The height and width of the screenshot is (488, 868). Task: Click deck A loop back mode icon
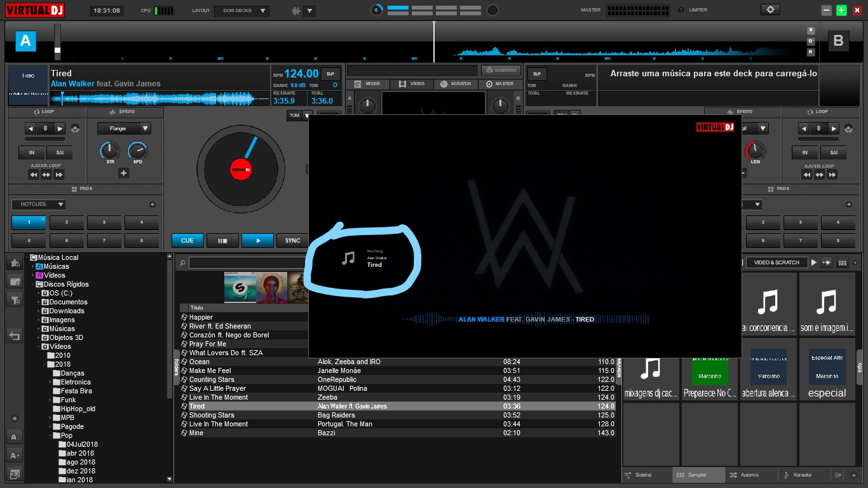pos(75,128)
